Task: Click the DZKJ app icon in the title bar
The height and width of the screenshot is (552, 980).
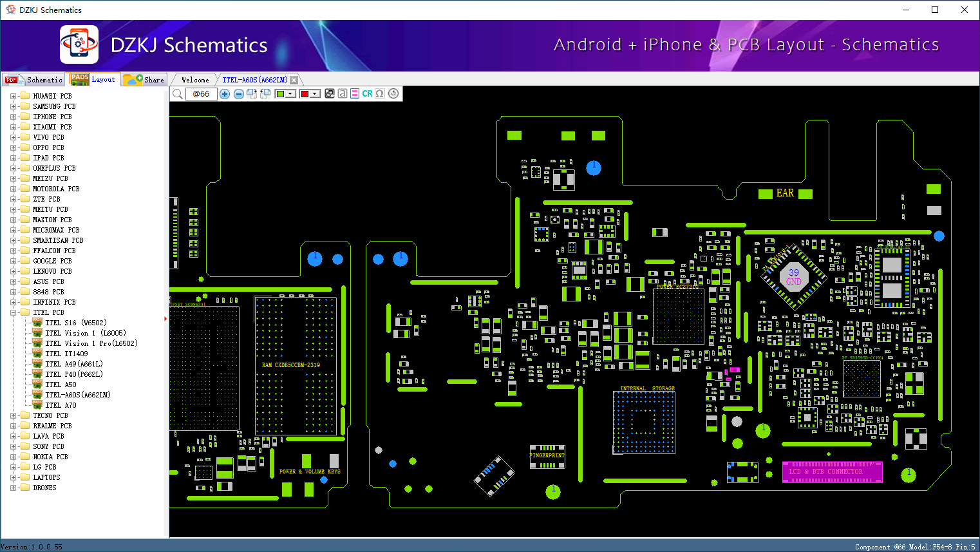Action: pyautogui.click(x=10, y=10)
